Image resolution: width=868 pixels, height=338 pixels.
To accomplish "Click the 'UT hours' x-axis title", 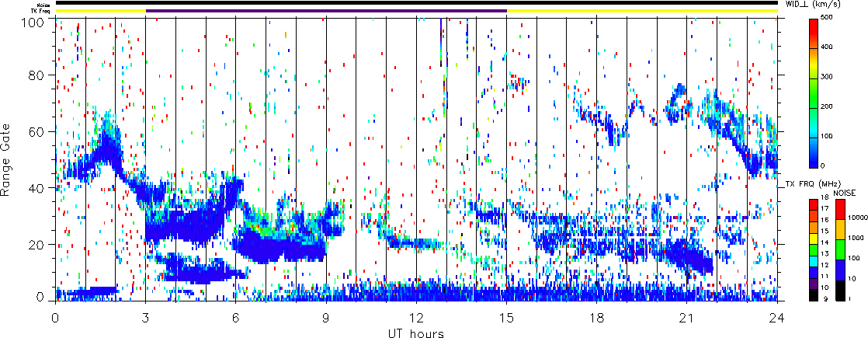I will [416, 333].
